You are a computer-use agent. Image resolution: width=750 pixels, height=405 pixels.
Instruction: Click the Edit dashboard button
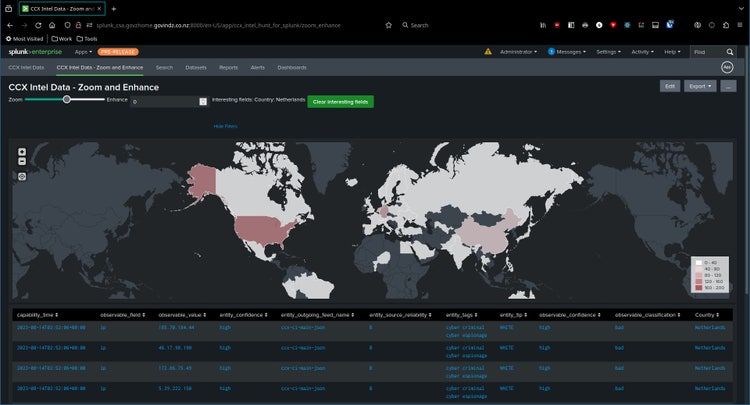669,86
